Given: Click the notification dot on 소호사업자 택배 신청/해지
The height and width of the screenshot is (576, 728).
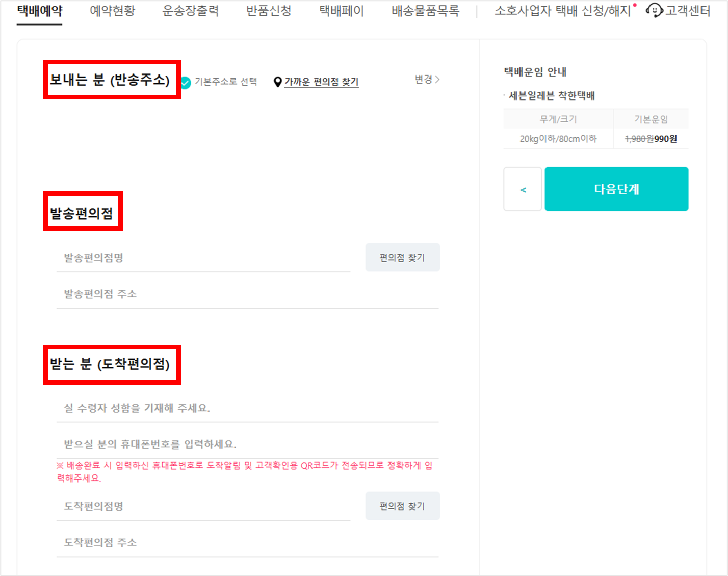Looking at the screenshot, I should [x=634, y=5].
